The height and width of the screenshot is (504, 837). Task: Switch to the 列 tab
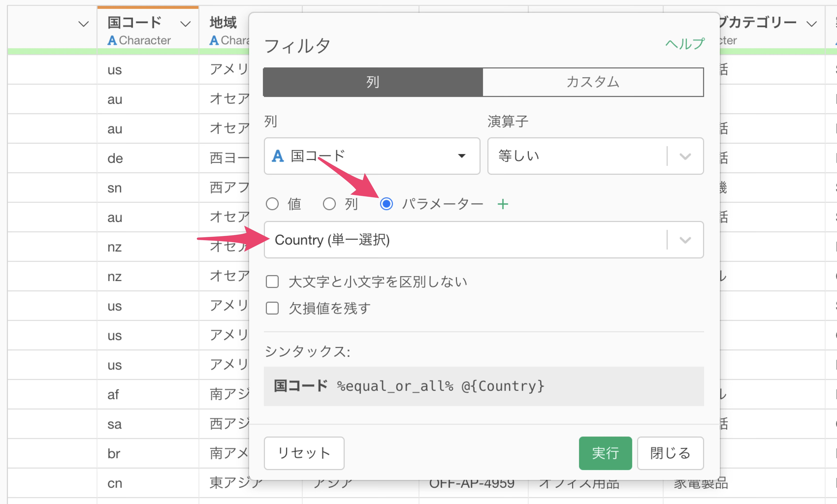click(x=373, y=82)
